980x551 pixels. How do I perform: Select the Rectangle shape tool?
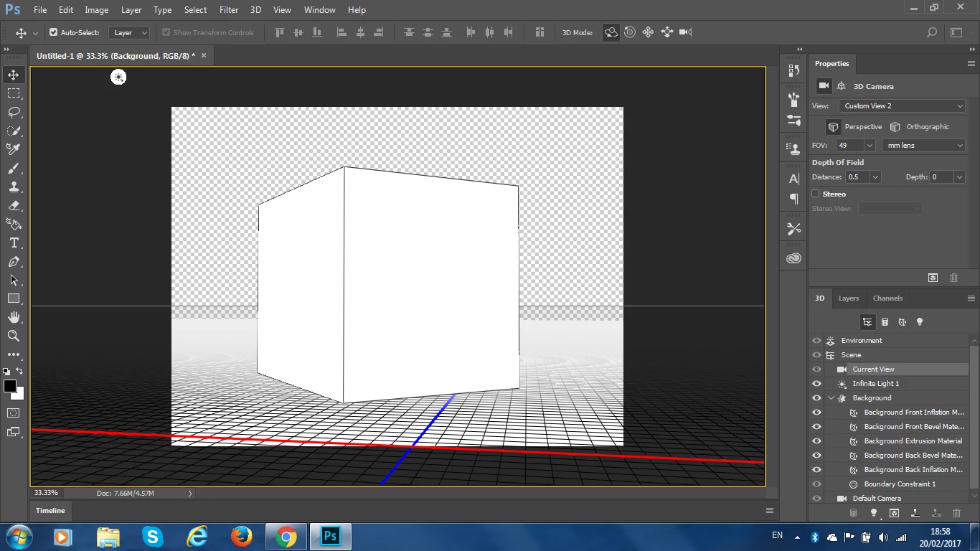pyautogui.click(x=14, y=298)
